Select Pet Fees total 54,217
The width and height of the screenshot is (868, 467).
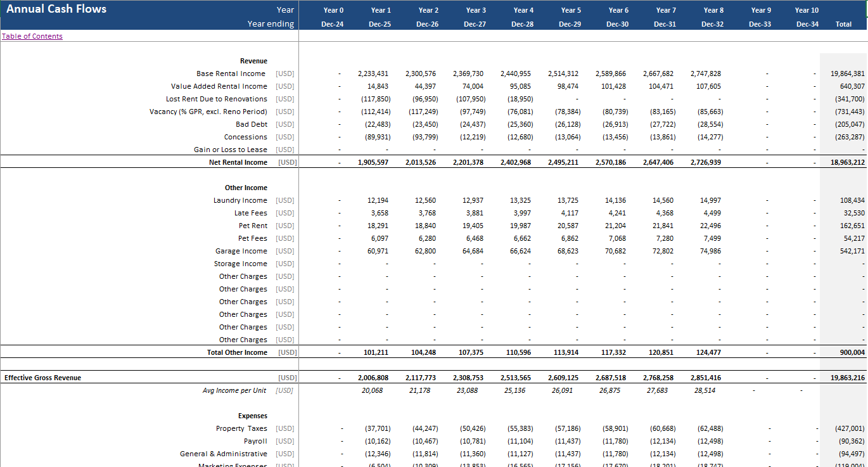coord(854,238)
